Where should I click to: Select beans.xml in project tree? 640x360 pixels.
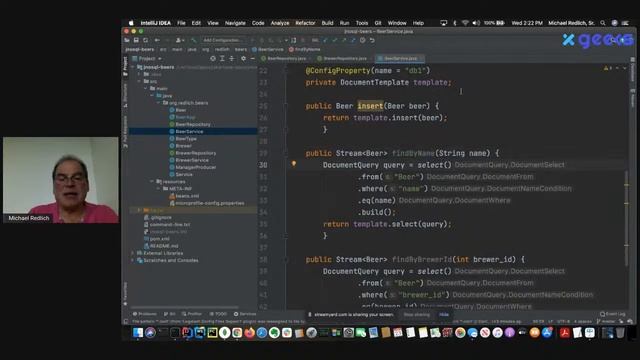184,196
